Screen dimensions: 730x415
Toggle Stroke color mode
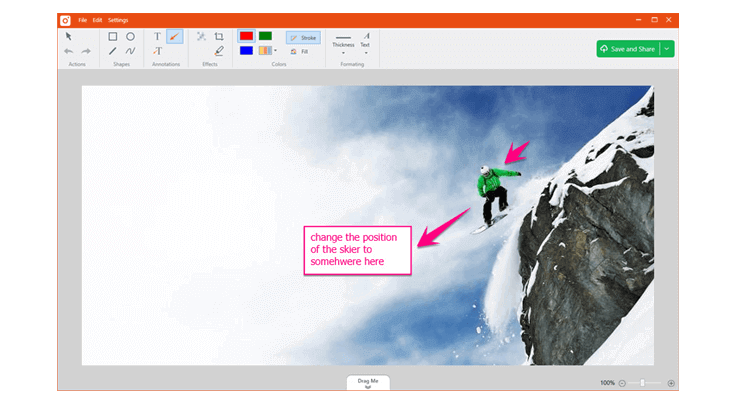304,38
